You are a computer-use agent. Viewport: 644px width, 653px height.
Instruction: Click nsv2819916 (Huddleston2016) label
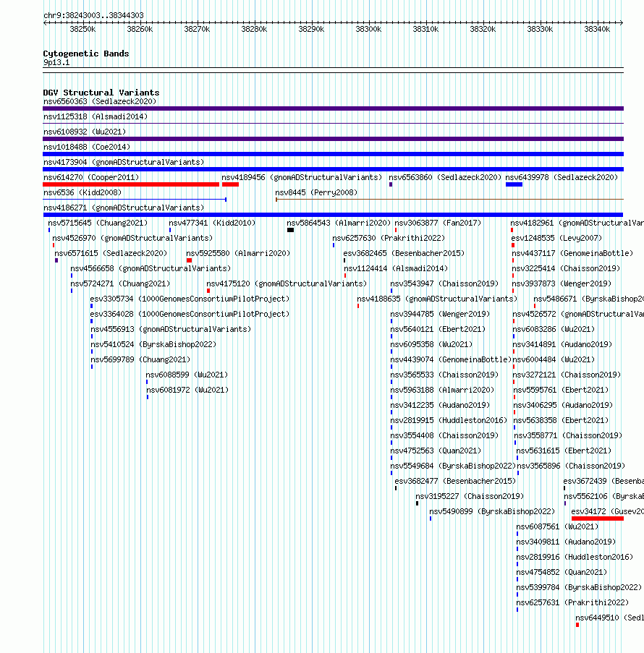point(575,558)
